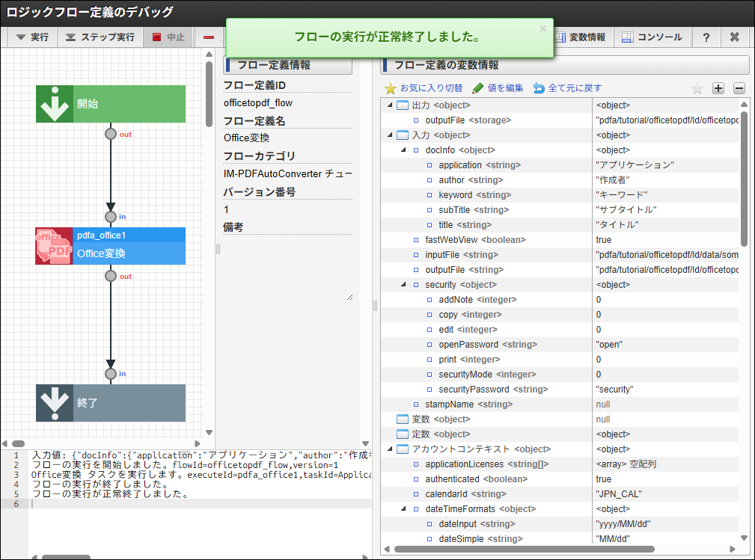Click the 終了 end node icon
Image resolution: width=755 pixels, height=560 pixels.
54,403
